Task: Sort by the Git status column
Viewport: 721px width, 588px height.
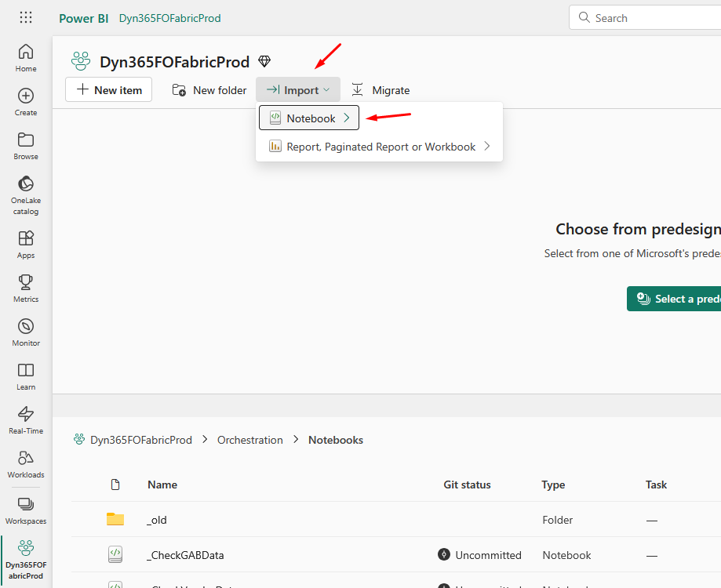Action: coord(467,485)
